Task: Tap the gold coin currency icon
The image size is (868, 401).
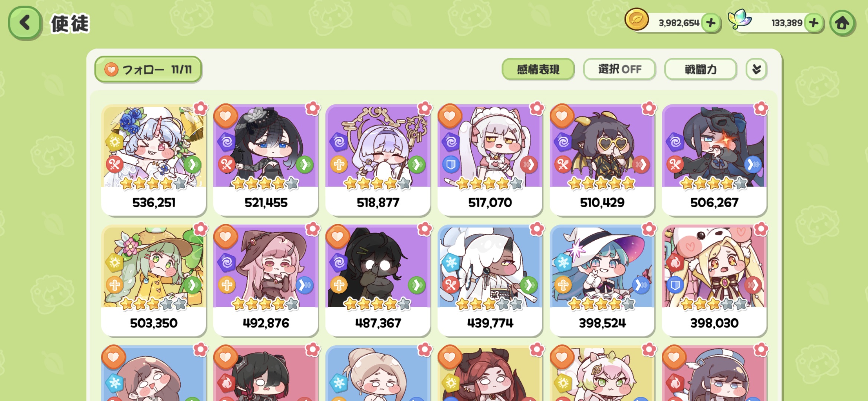Action: [637, 20]
